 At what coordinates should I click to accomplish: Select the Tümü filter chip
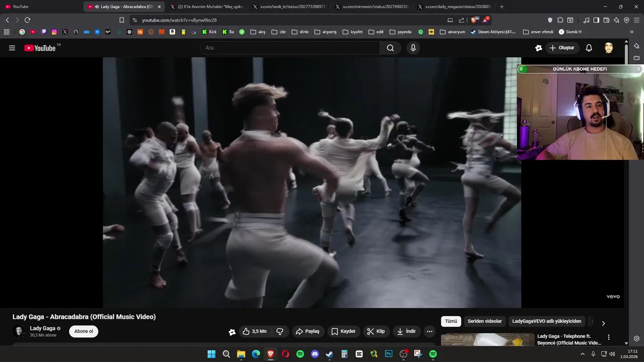point(451,321)
